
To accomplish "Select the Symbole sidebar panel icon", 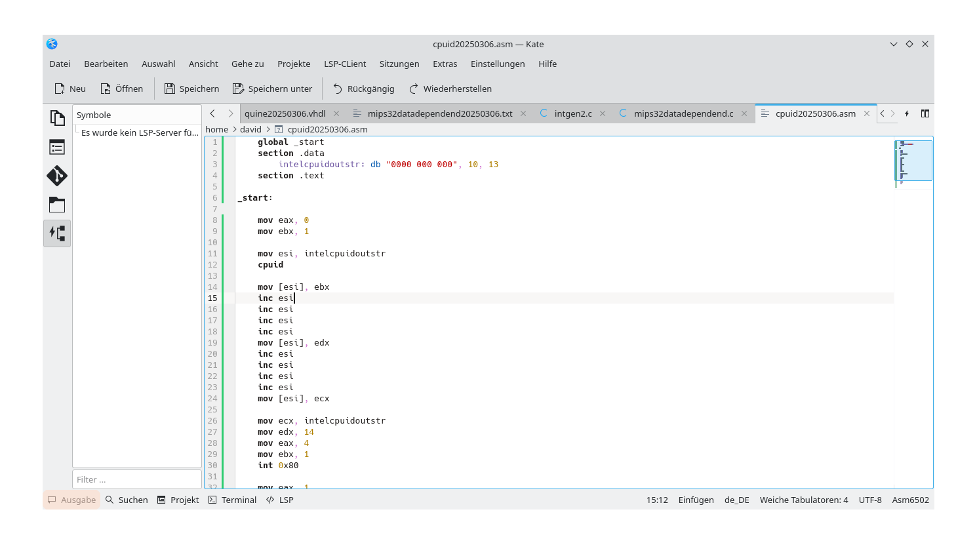I will (x=57, y=147).
